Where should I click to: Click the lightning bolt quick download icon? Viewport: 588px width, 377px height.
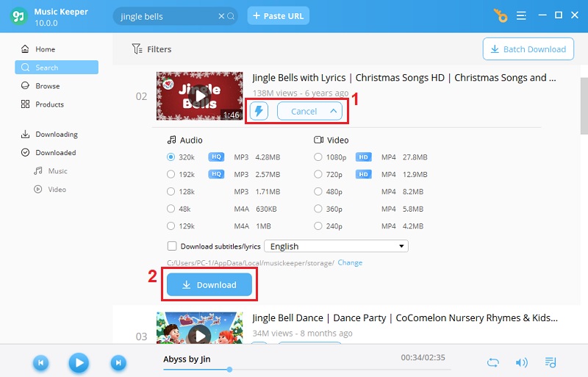pyautogui.click(x=259, y=111)
